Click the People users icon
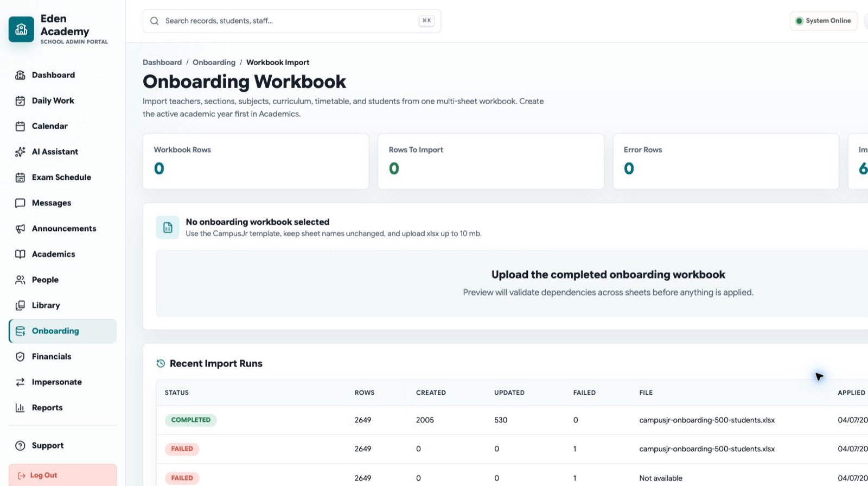868x486 pixels. tap(20, 280)
